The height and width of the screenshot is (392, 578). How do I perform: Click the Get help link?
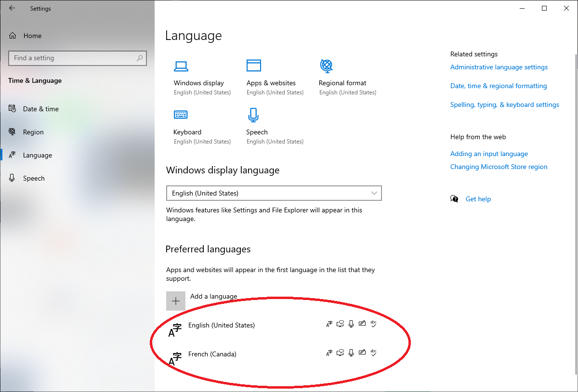coord(478,199)
